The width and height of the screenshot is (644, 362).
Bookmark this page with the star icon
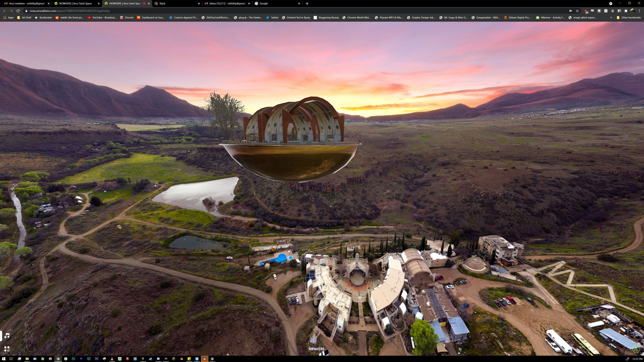pyautogui.click(x=577, y=11)
